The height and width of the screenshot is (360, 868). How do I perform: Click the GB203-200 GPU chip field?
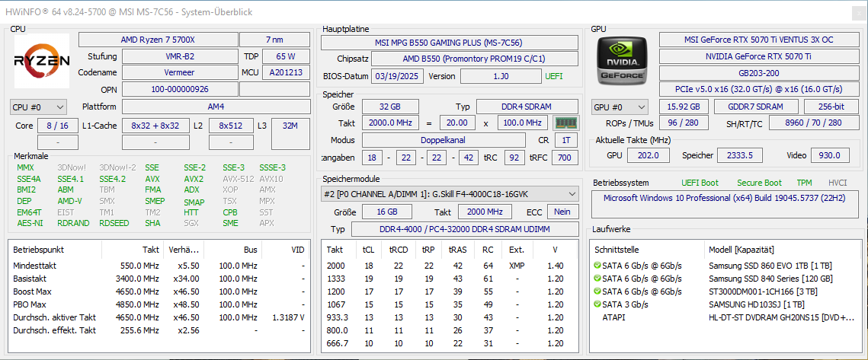(x=758, y=72)
